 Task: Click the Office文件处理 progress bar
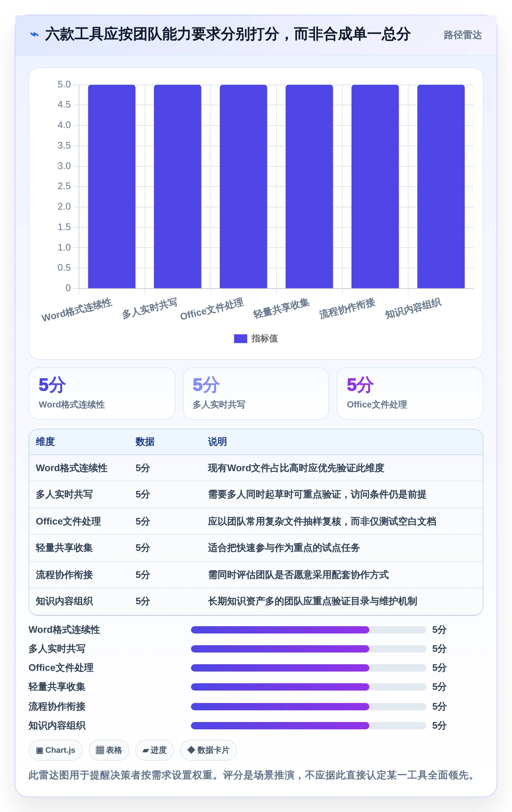[308, 668]
